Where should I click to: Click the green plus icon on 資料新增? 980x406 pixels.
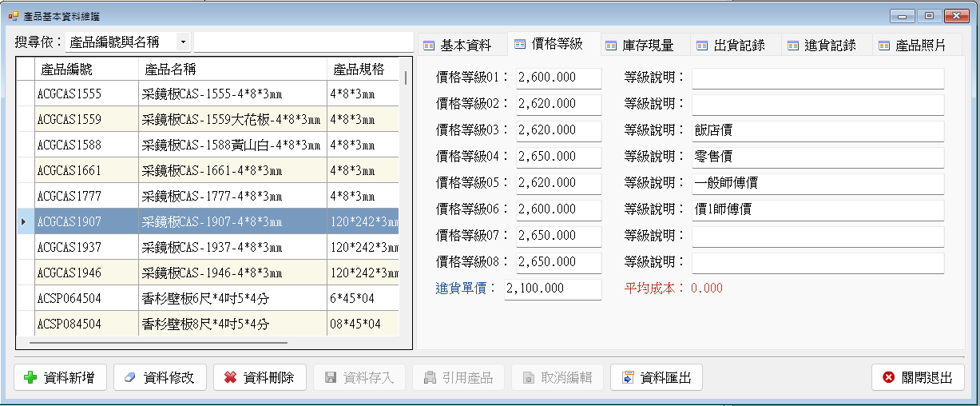(x=31, y=378)
